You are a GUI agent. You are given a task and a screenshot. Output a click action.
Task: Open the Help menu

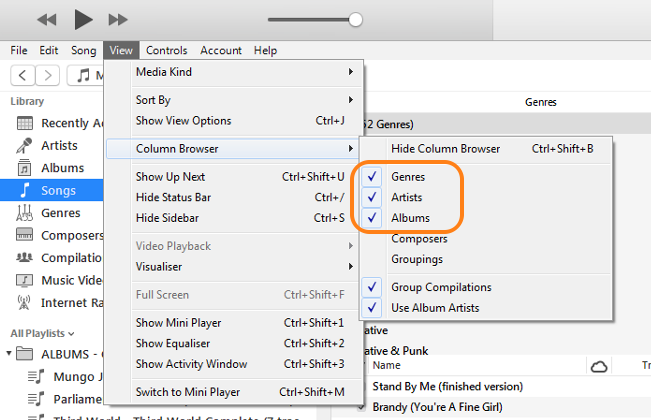point(265,51)
